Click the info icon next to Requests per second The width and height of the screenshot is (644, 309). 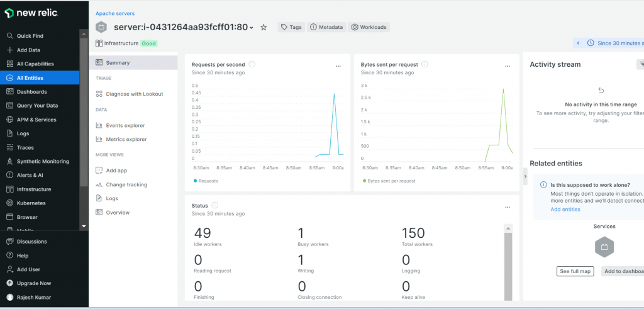[x=252, y=64]
